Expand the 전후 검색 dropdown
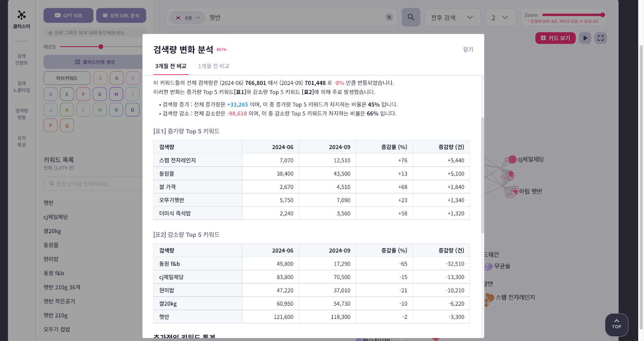 (x=452, y=18)
